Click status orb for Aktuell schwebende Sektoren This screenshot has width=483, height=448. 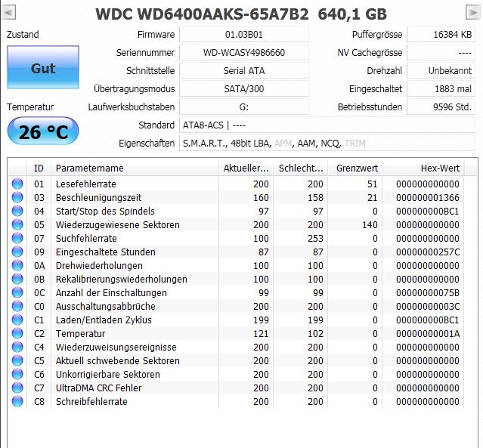pyautogui.click(x=17, y=360)
